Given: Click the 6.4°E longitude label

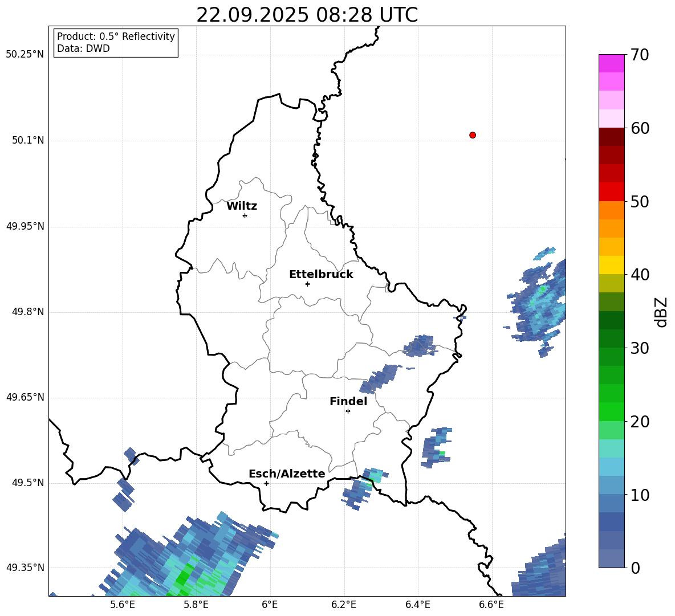Looking at the screenshot, I should coord(417,605).
